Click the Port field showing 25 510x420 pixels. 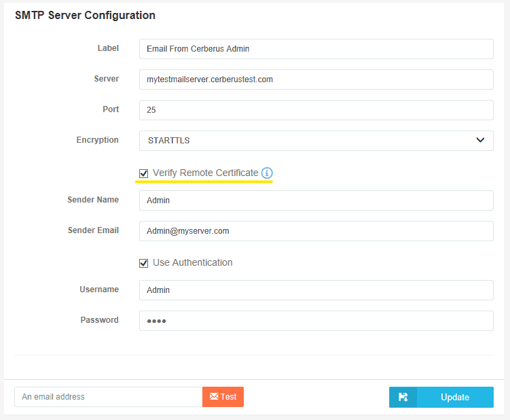pos(316,110)
